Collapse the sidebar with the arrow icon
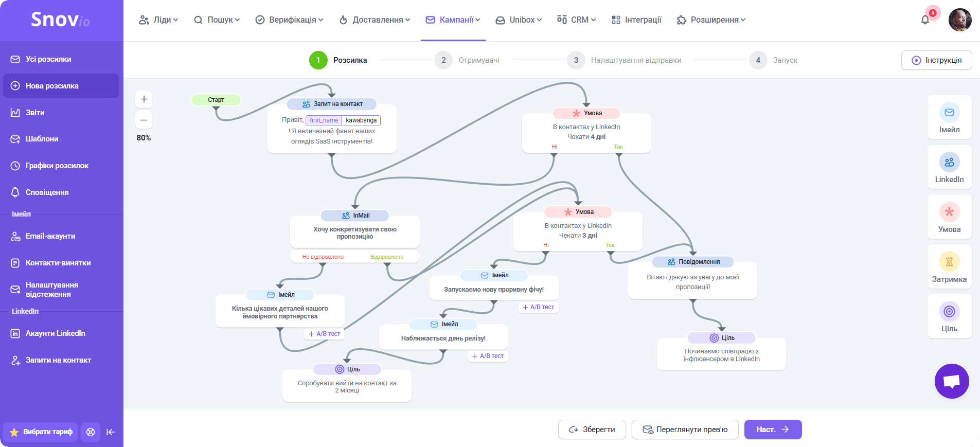980x447 pixels. point(111,432)
